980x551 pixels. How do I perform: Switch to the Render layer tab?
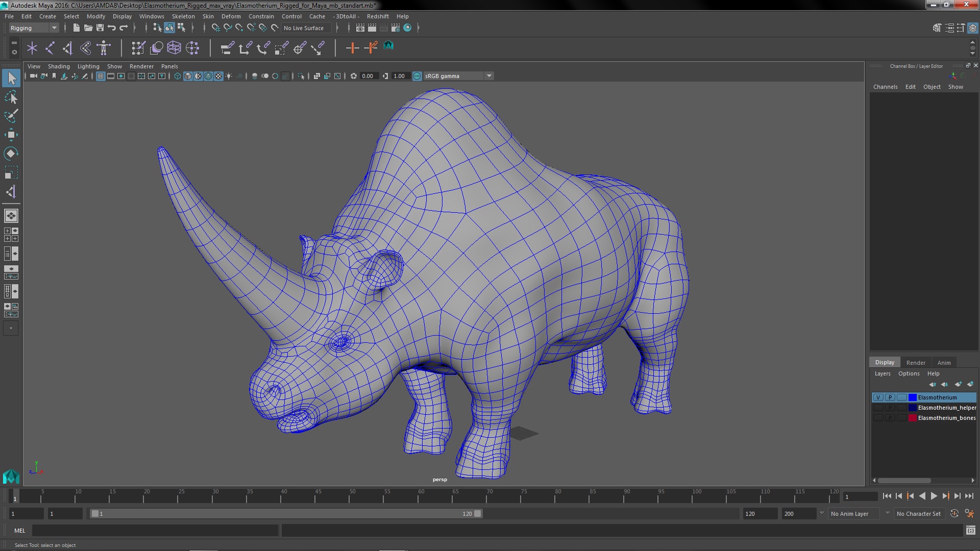[x=916, y=363]
